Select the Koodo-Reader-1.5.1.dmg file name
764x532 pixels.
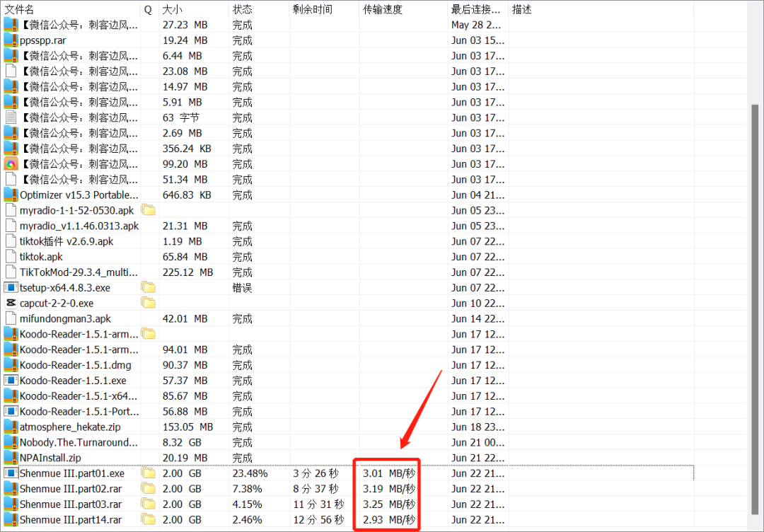[75, 365]
